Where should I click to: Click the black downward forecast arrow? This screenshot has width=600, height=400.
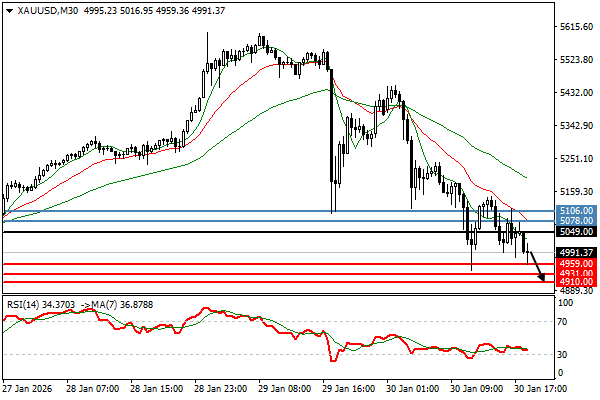537,266
